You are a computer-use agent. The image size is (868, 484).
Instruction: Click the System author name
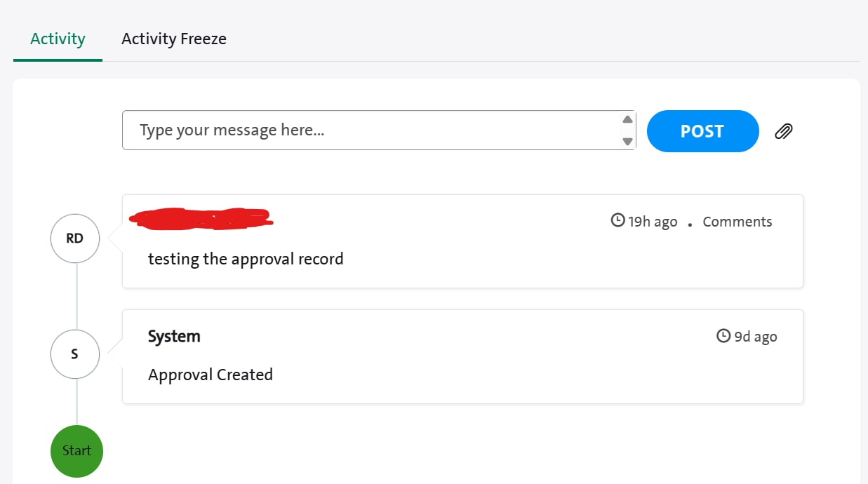click(174, 337)
